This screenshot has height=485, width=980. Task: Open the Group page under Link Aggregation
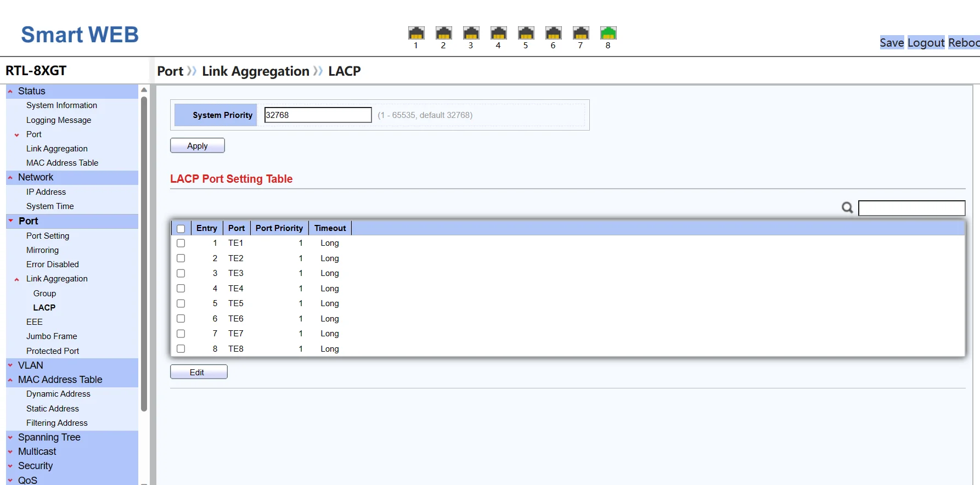coord(44,294)
